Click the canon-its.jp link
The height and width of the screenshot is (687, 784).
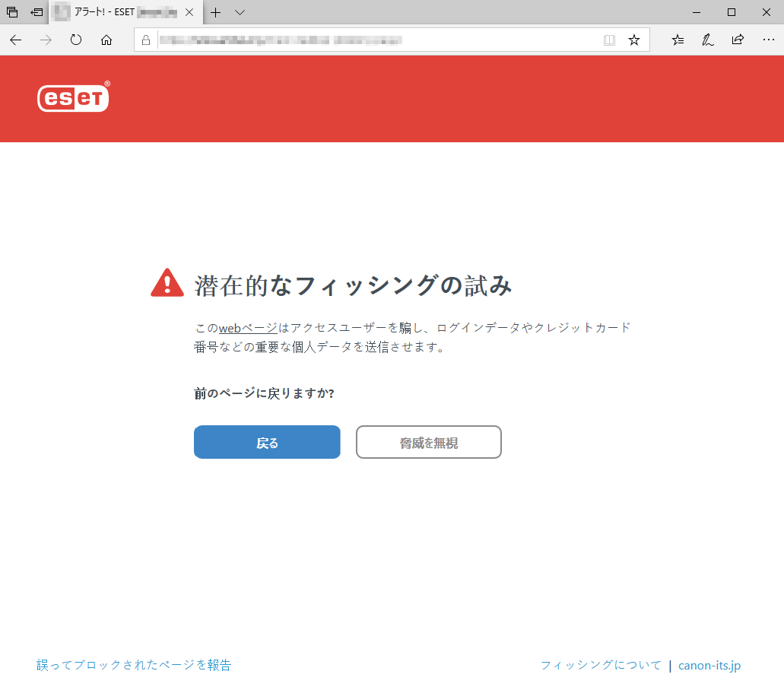tap(709, 664)
